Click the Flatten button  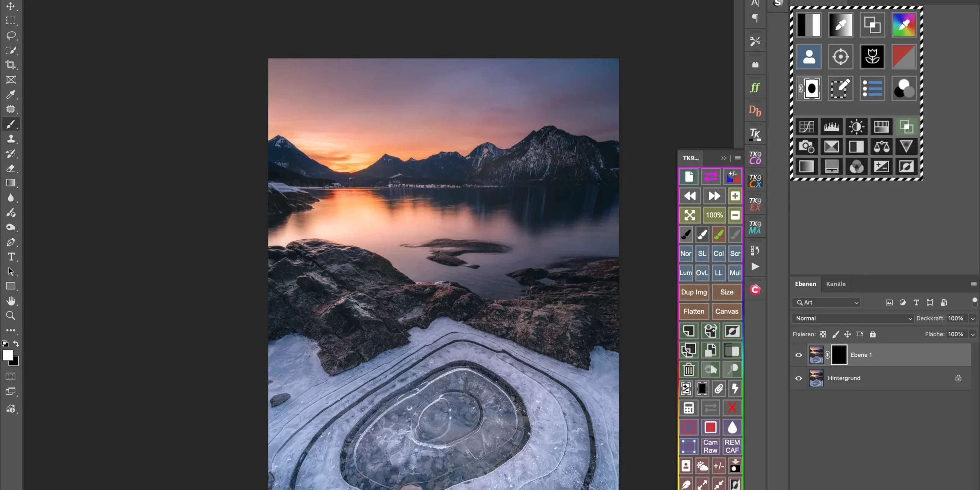click(694, 311)
